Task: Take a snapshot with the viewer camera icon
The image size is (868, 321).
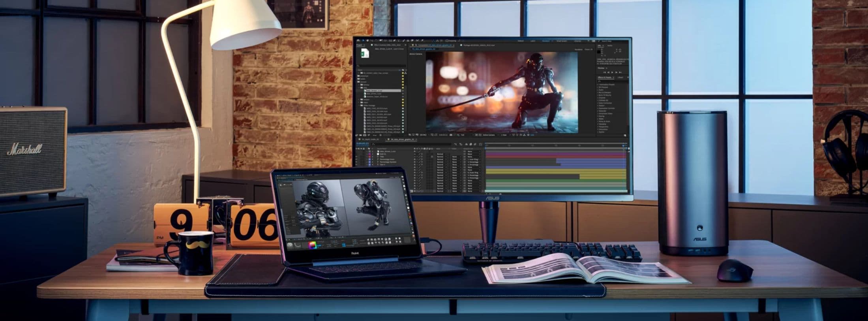Action: (451, 135)
